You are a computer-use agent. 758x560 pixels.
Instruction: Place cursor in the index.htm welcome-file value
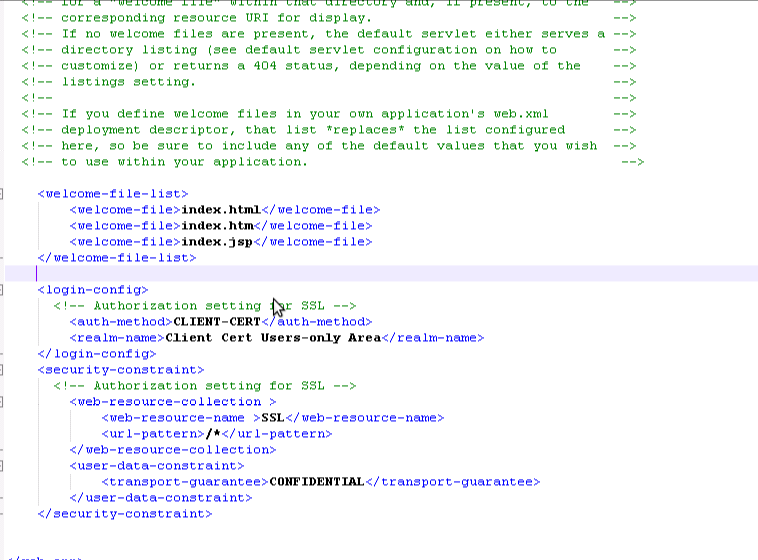click(216, 226)
